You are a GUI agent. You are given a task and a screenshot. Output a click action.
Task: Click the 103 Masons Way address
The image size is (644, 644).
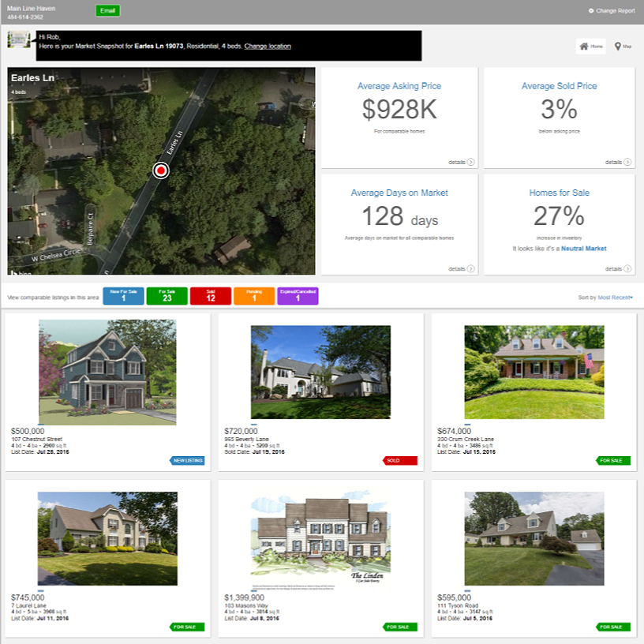pyautogui.click(x=245, y=605)
